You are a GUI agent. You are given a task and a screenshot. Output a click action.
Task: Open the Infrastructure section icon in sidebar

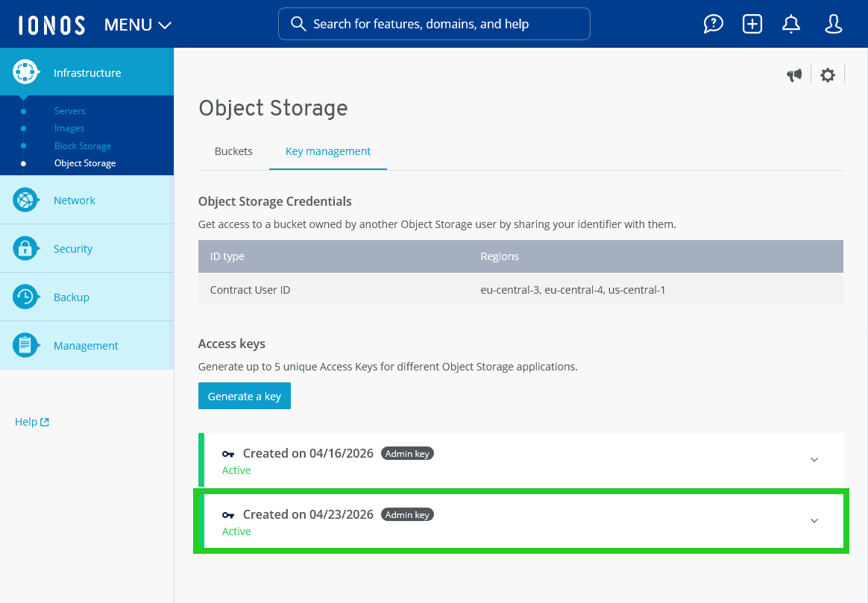click(x=25, y=72)
